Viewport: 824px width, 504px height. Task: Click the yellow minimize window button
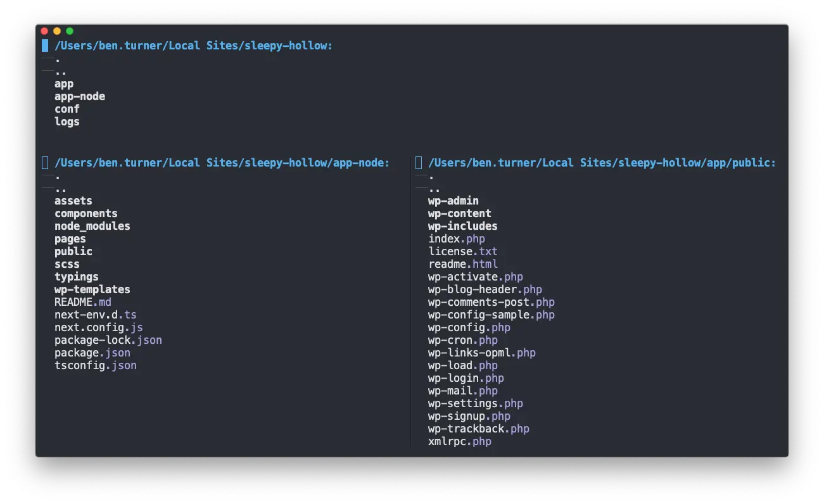[57, 31]
